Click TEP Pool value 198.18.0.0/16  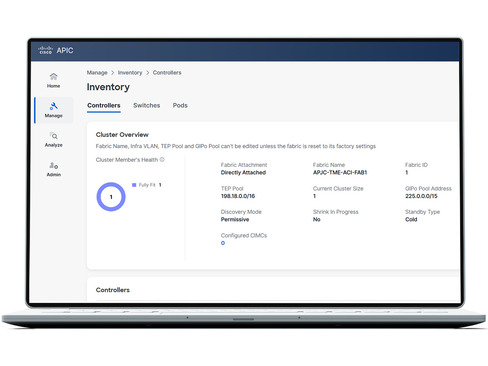point(238,196)
